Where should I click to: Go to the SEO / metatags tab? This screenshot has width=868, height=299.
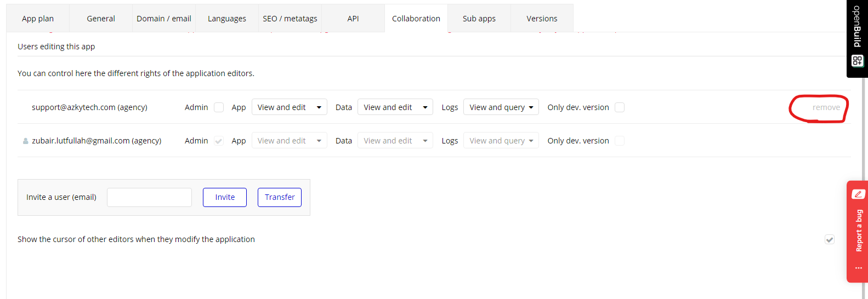pyautogui.click(x=290, y=19)
